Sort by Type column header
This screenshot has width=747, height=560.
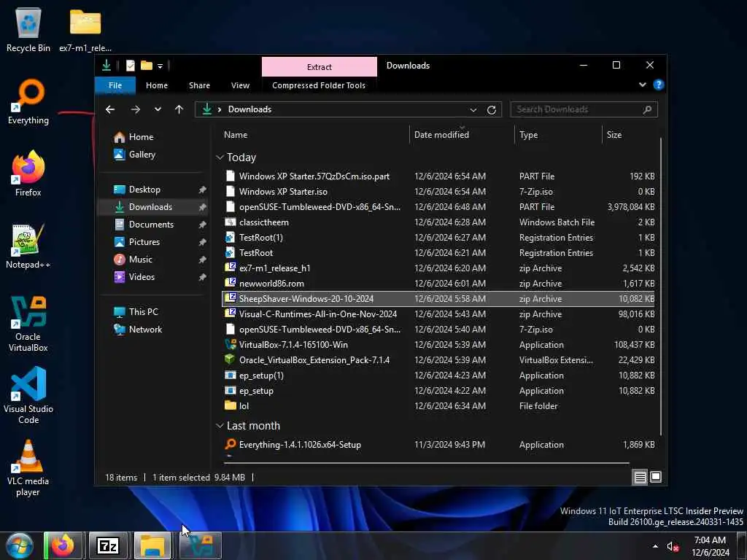tap(558, 135)
